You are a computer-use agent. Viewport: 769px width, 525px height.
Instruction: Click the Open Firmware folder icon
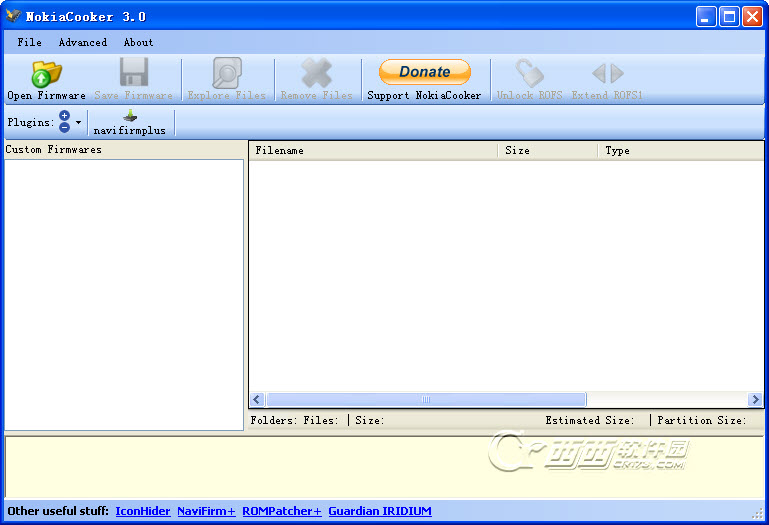pyautogui.click(x=46, y=74)
